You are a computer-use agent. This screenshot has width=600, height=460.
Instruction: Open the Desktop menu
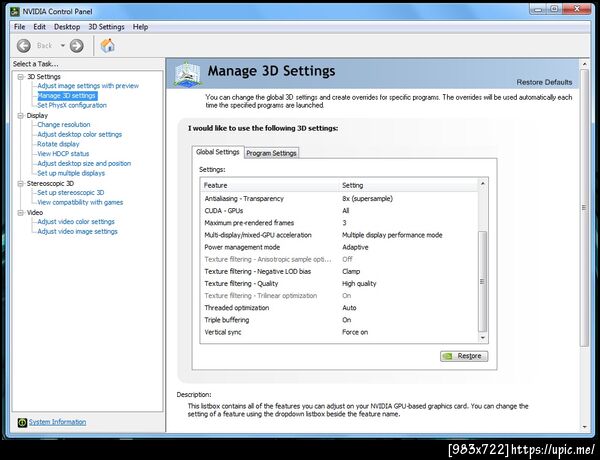67,27
